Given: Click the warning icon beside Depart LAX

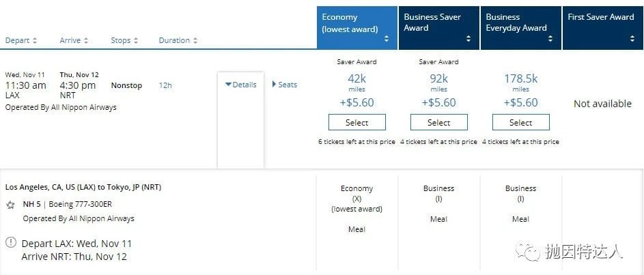Looking at the screenshot, I should tap(11, 243).
